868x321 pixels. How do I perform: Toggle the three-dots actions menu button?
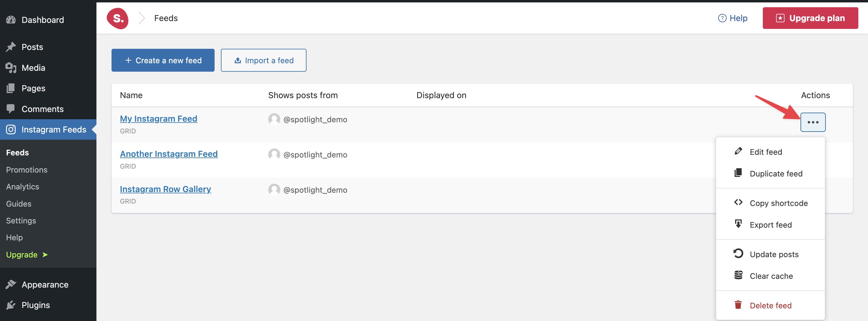813,122
